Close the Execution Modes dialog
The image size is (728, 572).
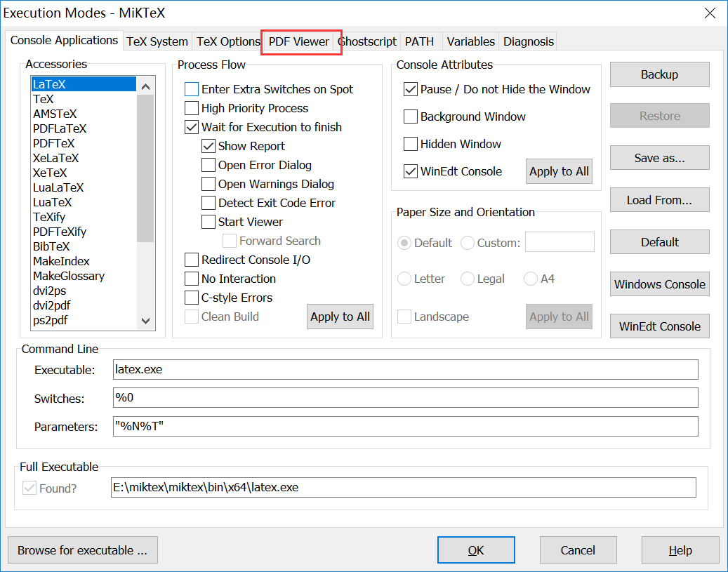coord(710,13)
